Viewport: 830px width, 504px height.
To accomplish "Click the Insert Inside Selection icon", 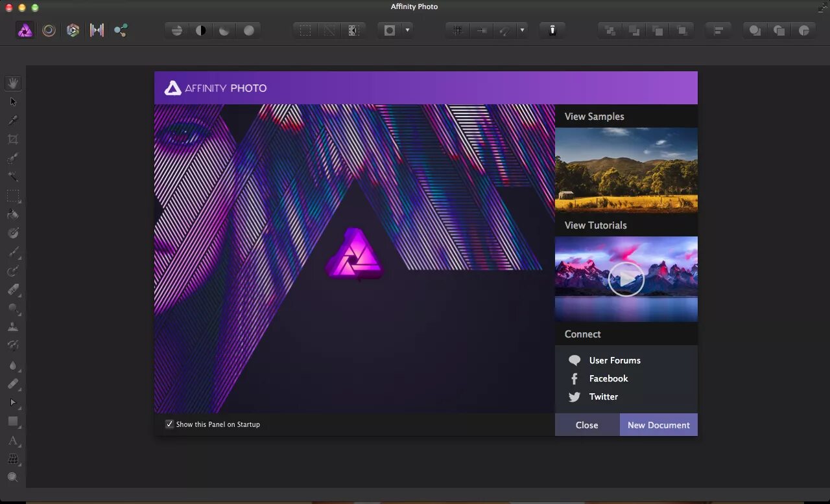I will tap(804, 30).
